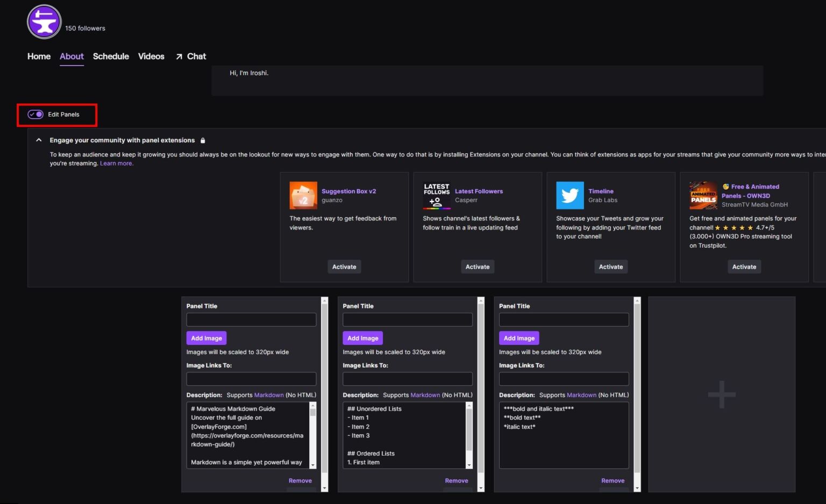Click Add Image on the first panel
Screen dimensions: 826x504
pos(206,338)
